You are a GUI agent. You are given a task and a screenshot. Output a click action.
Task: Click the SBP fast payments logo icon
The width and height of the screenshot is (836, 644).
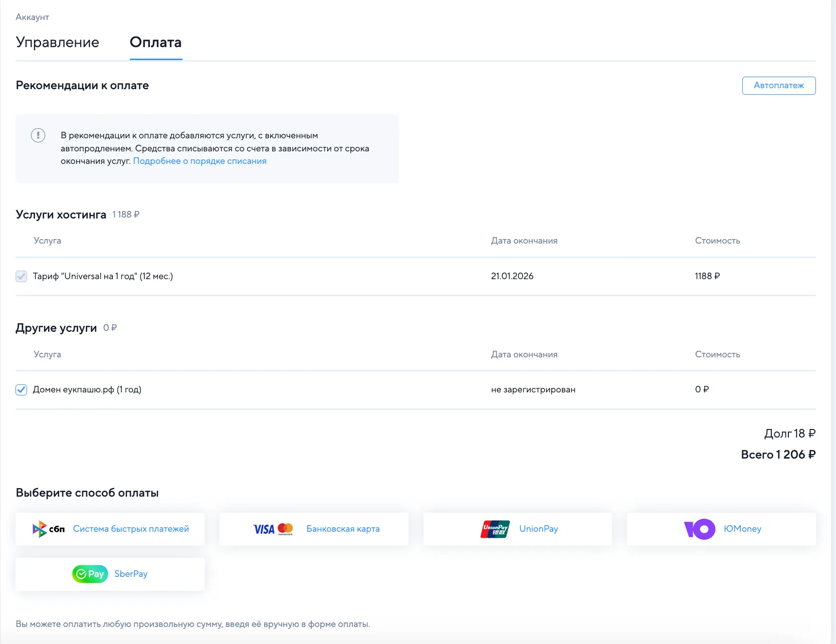pos(48,529)
